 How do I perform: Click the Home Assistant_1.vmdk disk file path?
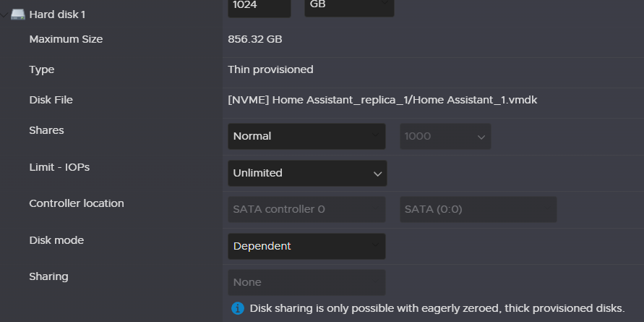click(382, 100)
